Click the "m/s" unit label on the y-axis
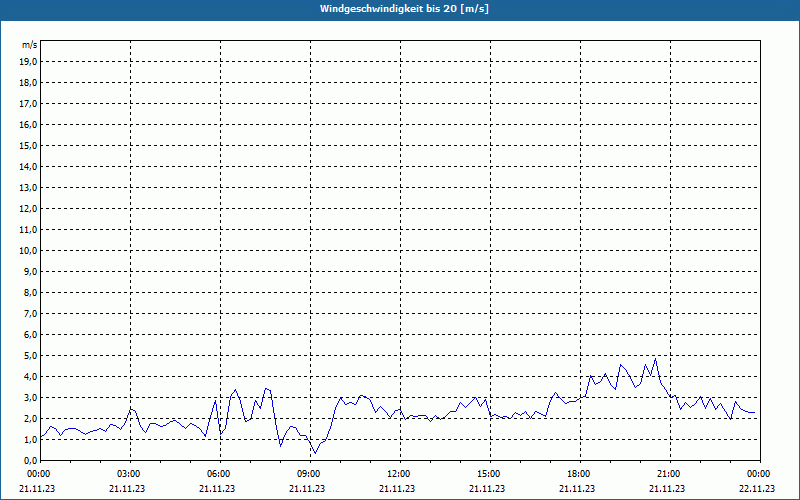Viewport: 800px width, 500px height. coord(30,45)
